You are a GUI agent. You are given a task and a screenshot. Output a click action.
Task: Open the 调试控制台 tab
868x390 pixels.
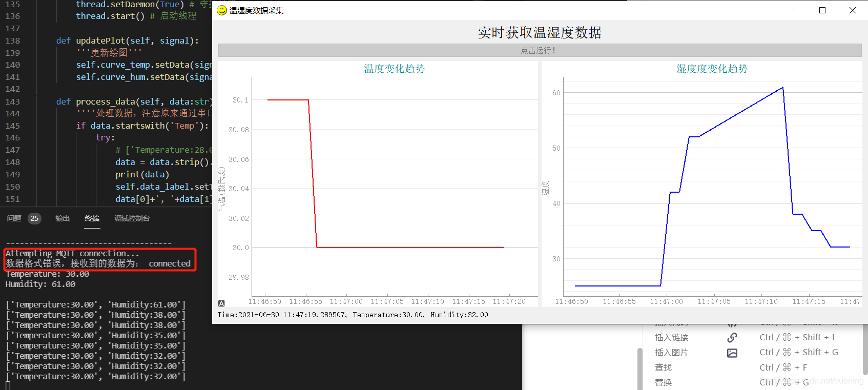(132, 218)
